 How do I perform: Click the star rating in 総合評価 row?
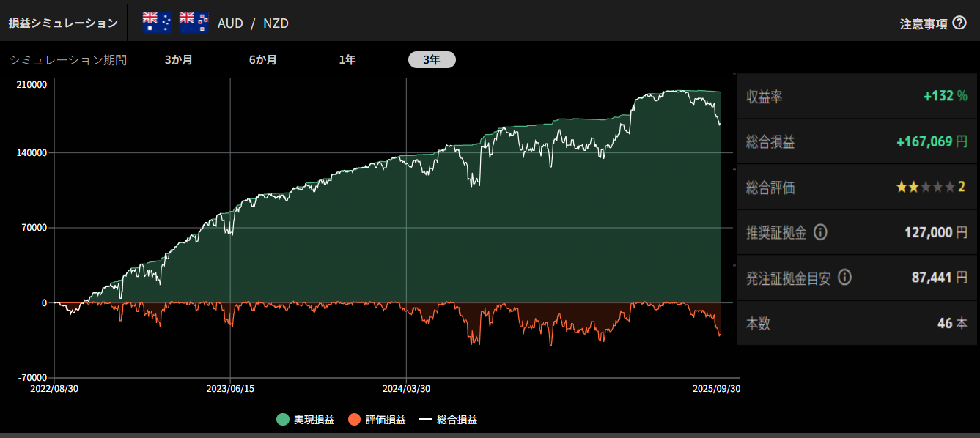[926, 188]
